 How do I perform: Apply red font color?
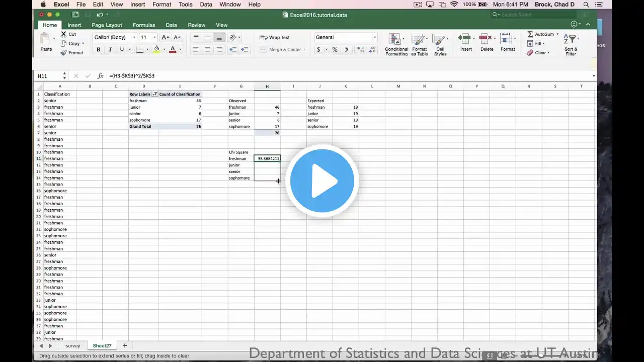[173, 49]
